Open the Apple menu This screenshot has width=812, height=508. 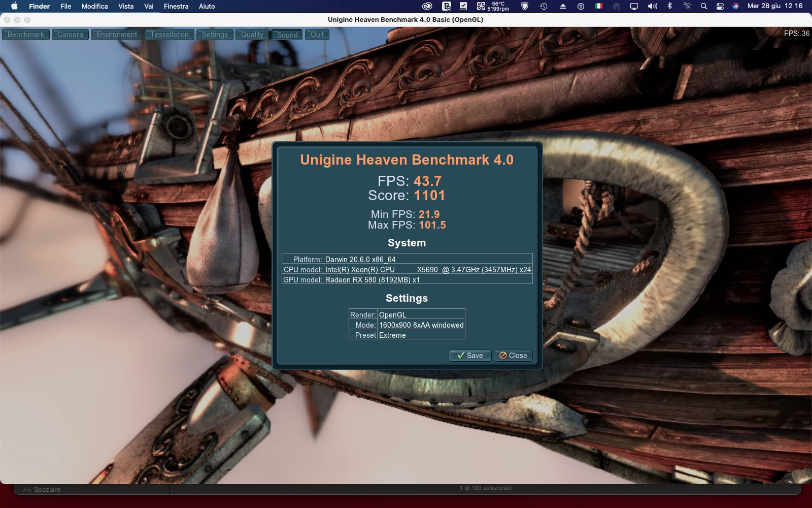click(14, 6)
